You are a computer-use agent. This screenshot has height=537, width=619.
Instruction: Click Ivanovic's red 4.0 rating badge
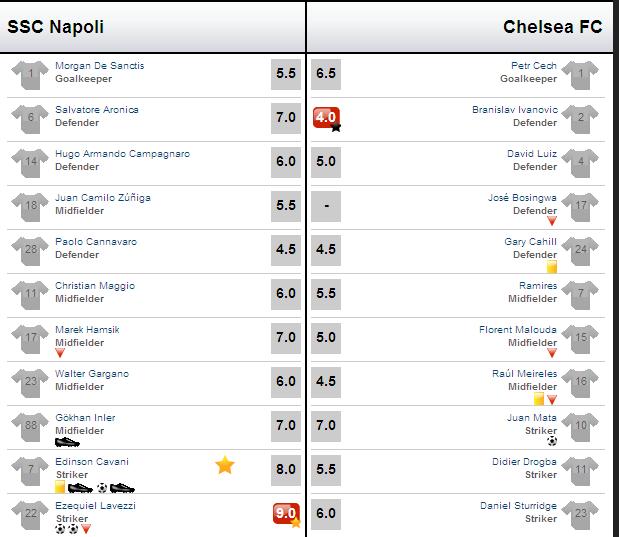tap(326, 118)
